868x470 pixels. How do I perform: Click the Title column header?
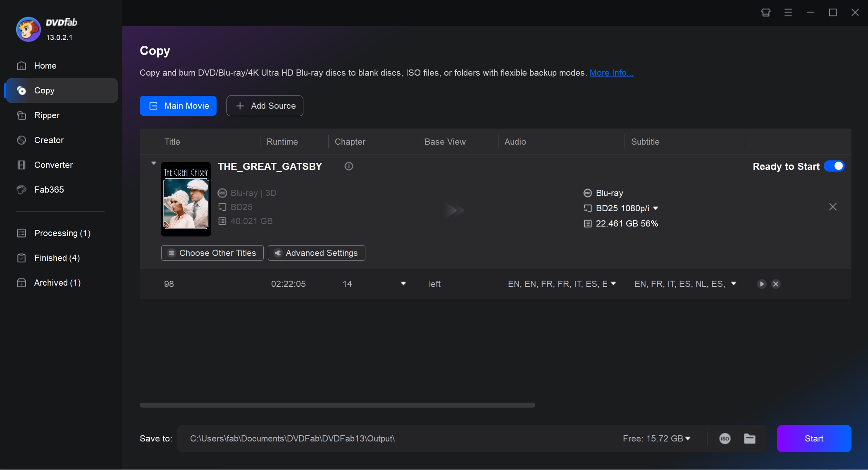click(x=172, y=142)
